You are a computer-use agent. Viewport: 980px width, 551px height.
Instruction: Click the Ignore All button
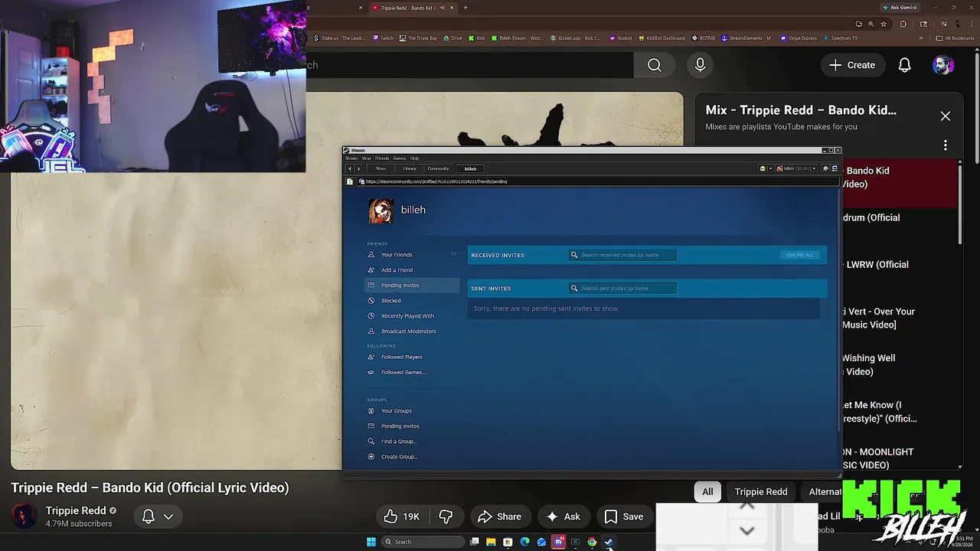[799, 255]
